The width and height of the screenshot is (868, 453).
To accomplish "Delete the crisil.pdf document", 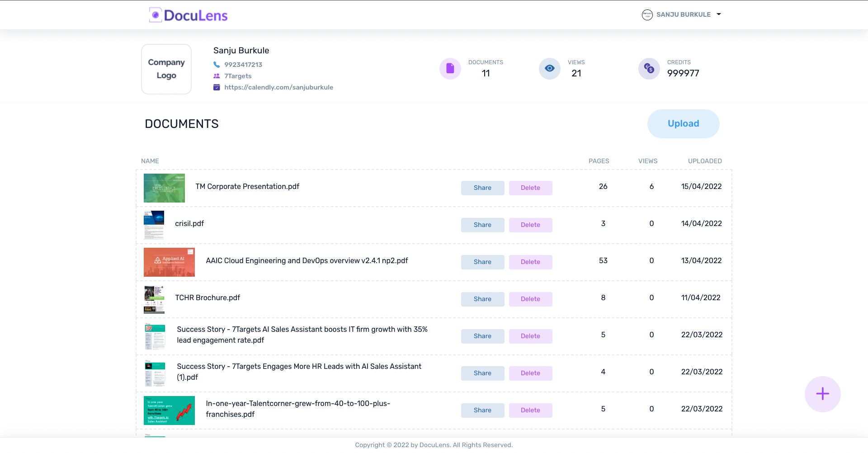I will pyautogui.click(x=530, y=225).
